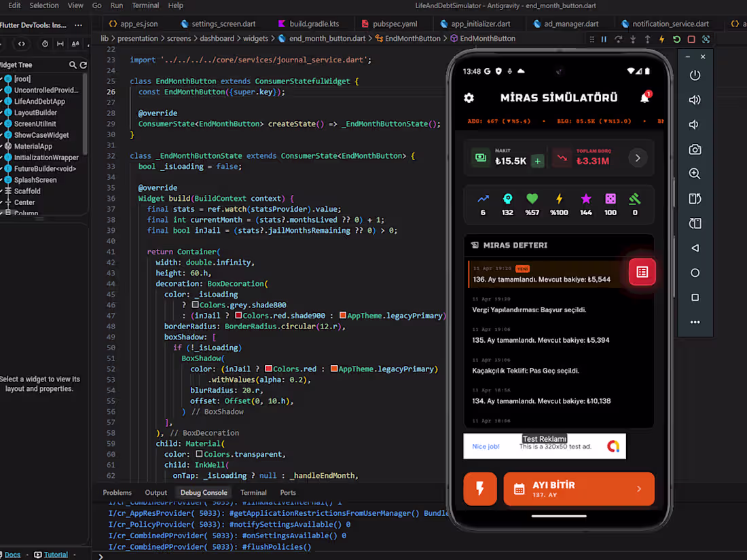This screenshot has height=560, width=747.
Task: Stop debugging with the red square
Action: click(x=691, y=39)
